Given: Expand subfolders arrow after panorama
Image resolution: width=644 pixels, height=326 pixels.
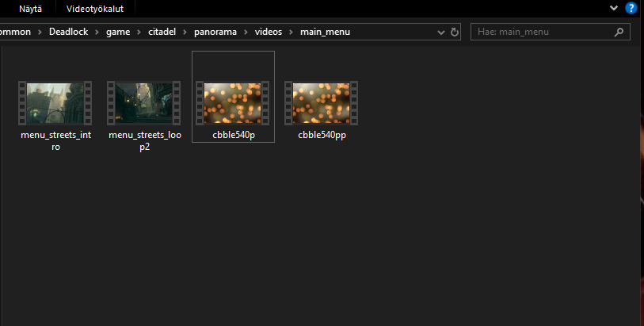Looking at the screenshot, I should [246, 32].
